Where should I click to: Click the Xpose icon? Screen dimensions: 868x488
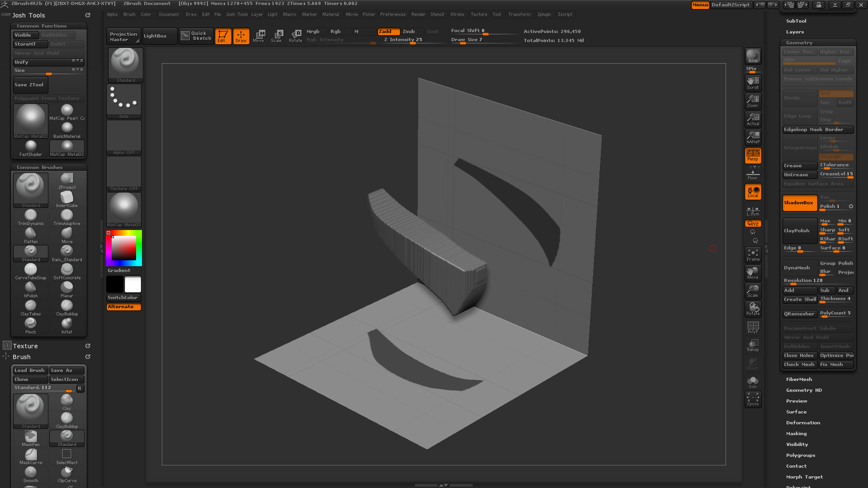click(x=753, y=399)
